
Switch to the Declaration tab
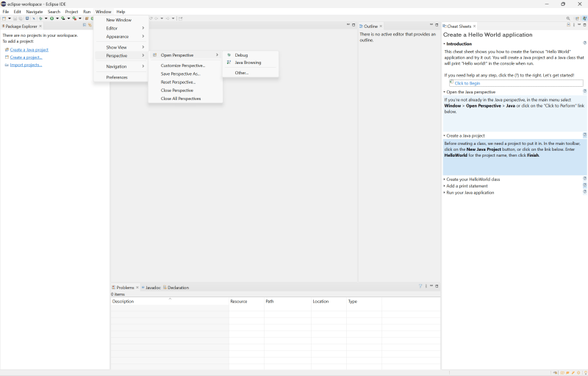(x=176, y=288)
